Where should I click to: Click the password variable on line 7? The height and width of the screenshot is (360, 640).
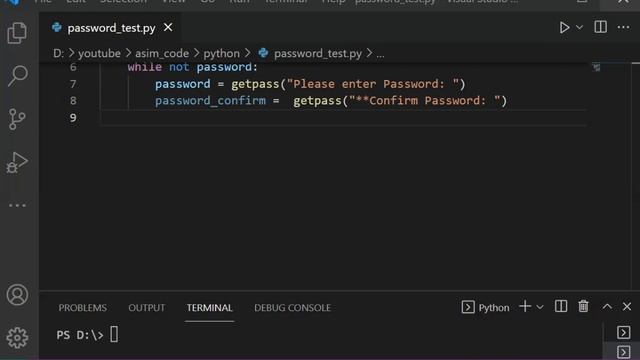pyautogui.click(x=182, y=84)
